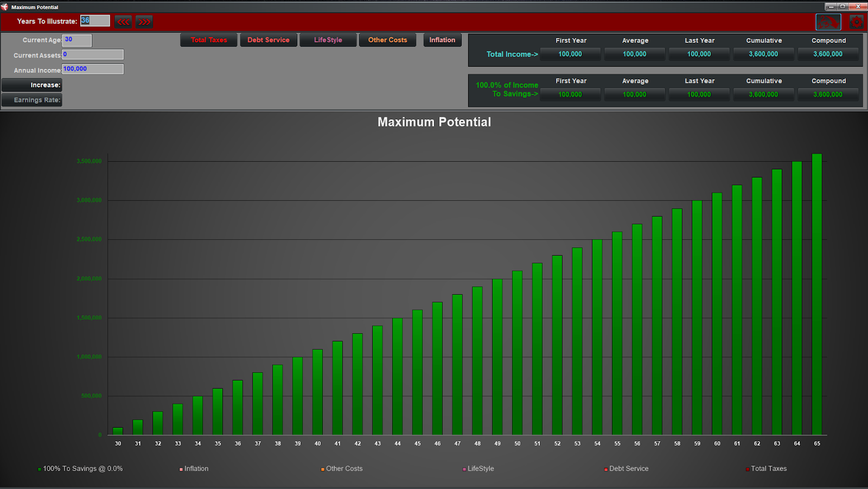Image resolution: width=868 pixels, height=489 pixels.
Task: Click the Total Income First Year value
Action: (x=570, y=54)
